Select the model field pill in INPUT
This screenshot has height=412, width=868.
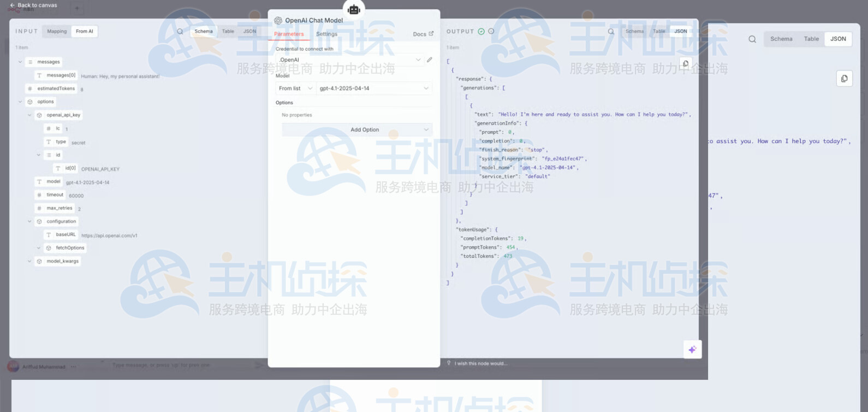click(49, 181)
